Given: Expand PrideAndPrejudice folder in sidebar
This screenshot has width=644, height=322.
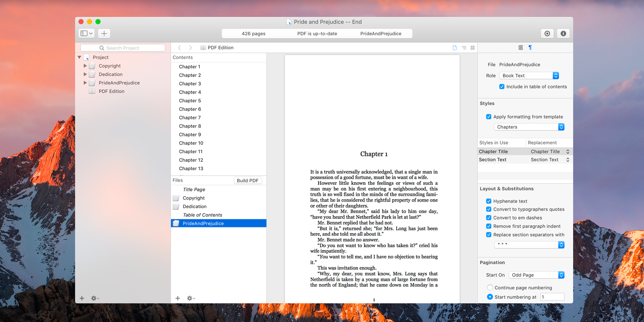Looking at the screenshot, I should point(85,83).
